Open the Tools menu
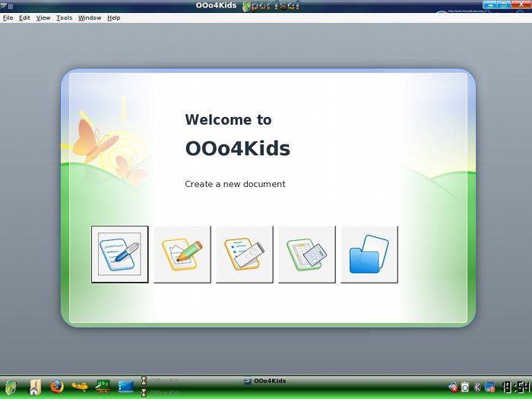Image resolution: width=532 pixels, height=399 pixels. click(64, 17)
